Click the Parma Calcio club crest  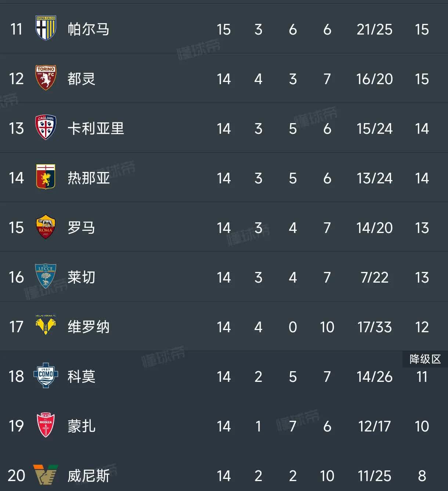point(46,28)
